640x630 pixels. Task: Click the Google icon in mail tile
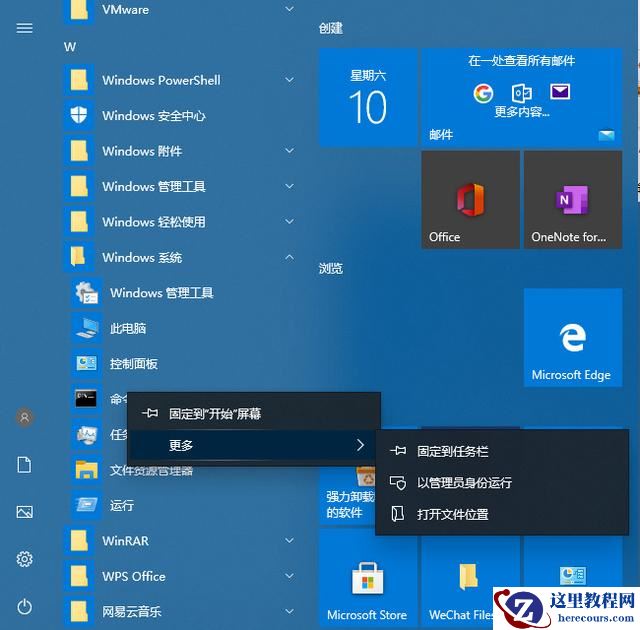[483, 93]
